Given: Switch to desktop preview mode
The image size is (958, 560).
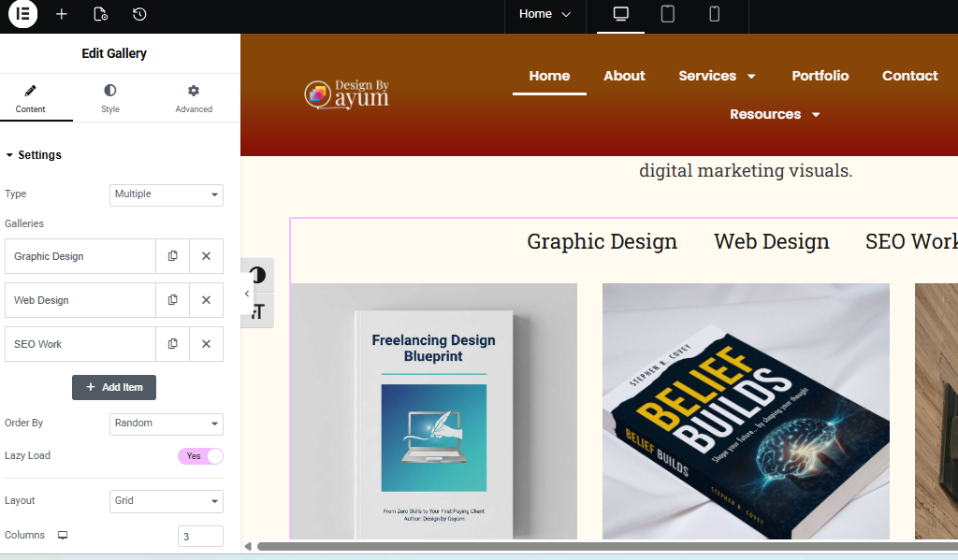Looking at the screenshot, I should (620, 14).
